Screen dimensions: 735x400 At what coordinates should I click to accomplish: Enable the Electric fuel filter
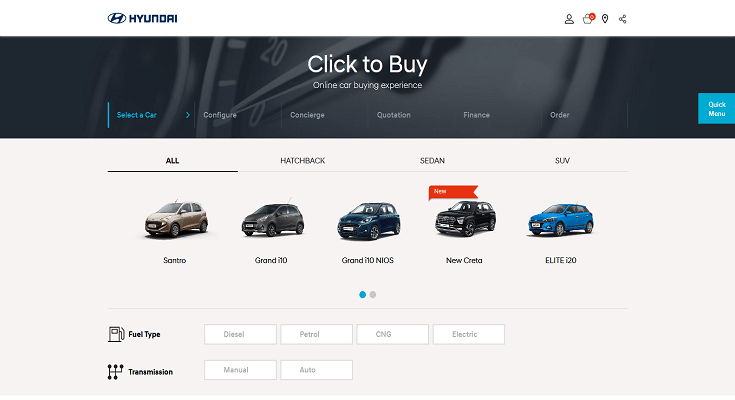(x=468, y=334)
